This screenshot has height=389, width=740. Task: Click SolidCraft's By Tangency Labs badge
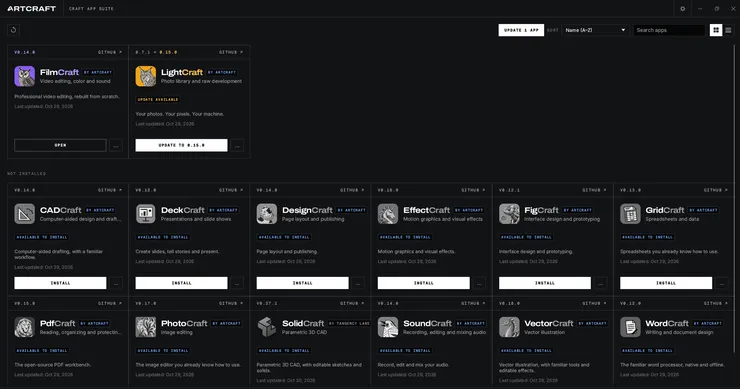(349, 323)
